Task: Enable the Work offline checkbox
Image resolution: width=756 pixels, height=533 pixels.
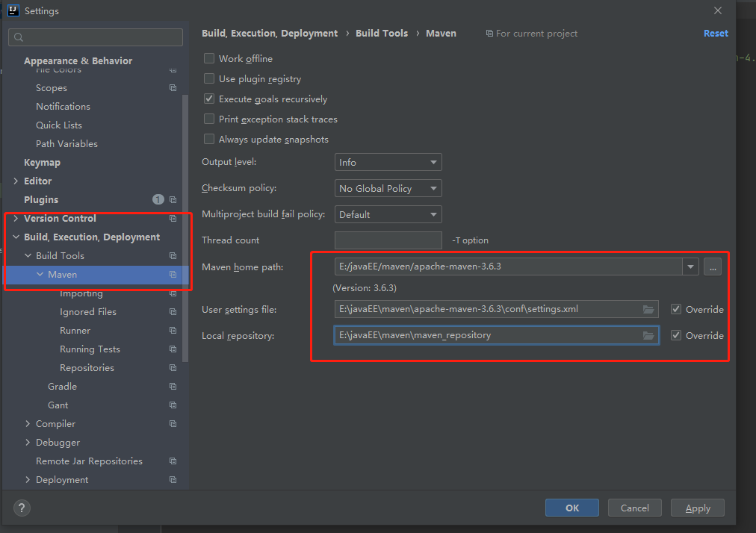Action: pyautogui.click(x=209, y=58)
